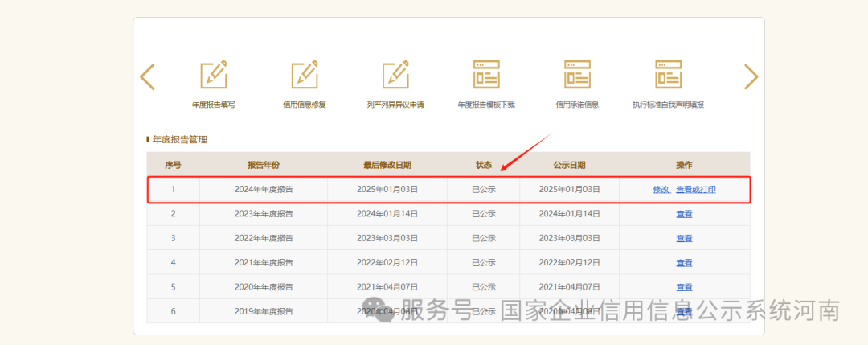Image resolution: width=868 pixels, height=345 pixels.
Task: Click 查看 link in 2020年度报告 row
Action: (x=684, y=287)
